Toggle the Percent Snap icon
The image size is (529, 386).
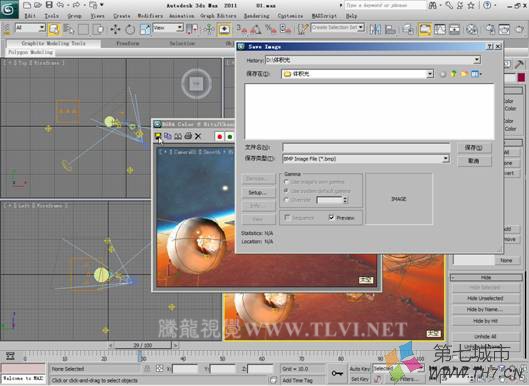(271, 29)
